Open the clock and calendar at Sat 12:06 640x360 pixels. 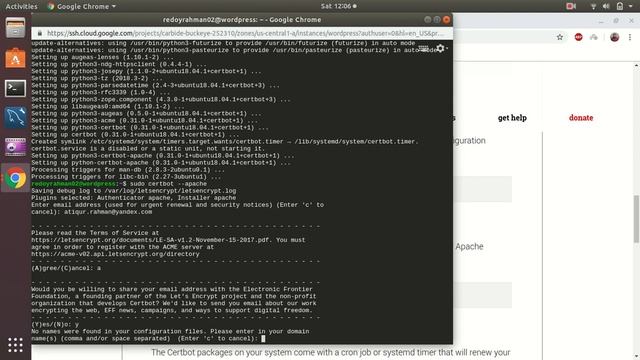(x=338, y=6)
